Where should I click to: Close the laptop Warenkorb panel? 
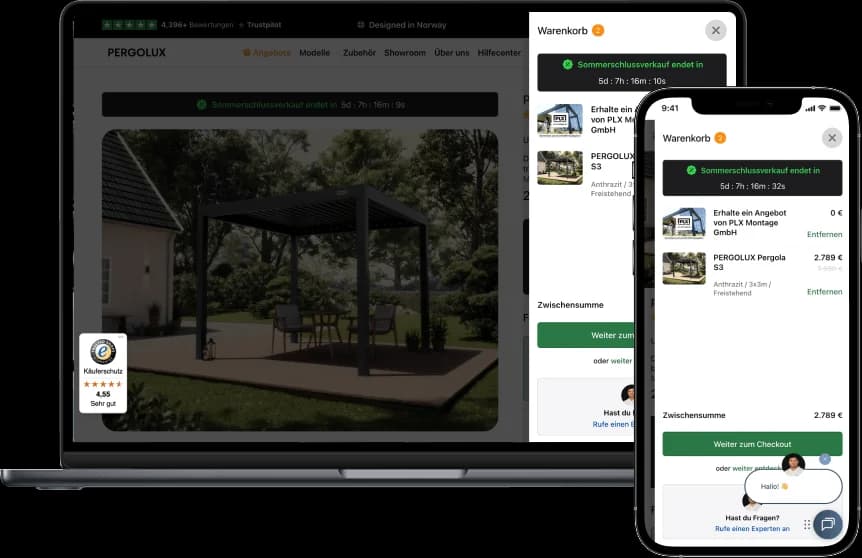(715, 31)
